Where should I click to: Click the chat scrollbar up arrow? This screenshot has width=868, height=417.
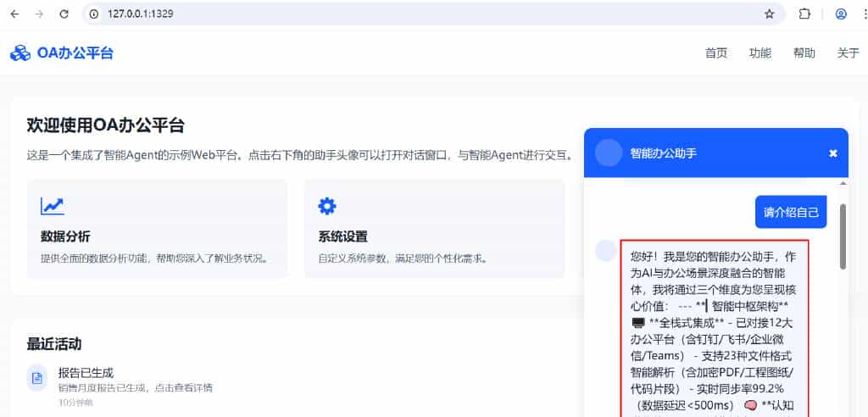(x=843, y=183)
